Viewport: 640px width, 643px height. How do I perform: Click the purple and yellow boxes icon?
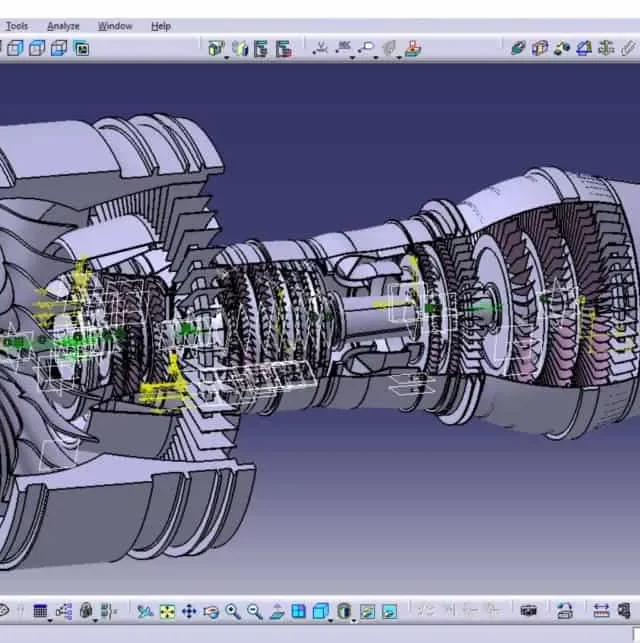coord(540,48)
